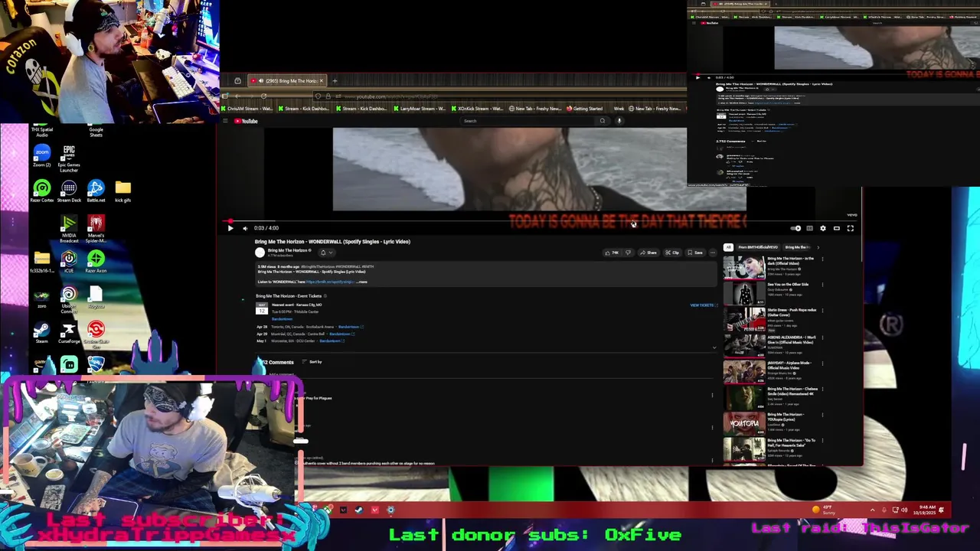Select the Bring Me The Horizon browser tab
The height and width of the screenshot is (551, 980).
[287, 80]
